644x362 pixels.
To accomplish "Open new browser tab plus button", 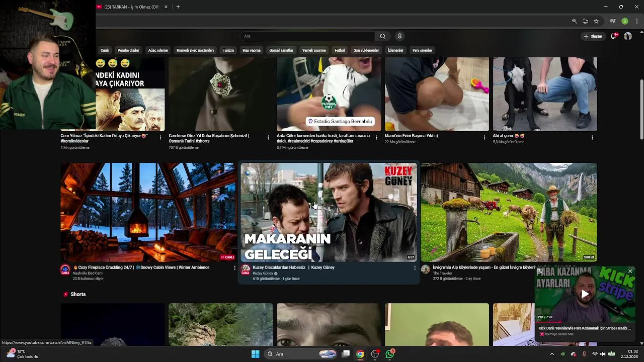I will [178, 7].
